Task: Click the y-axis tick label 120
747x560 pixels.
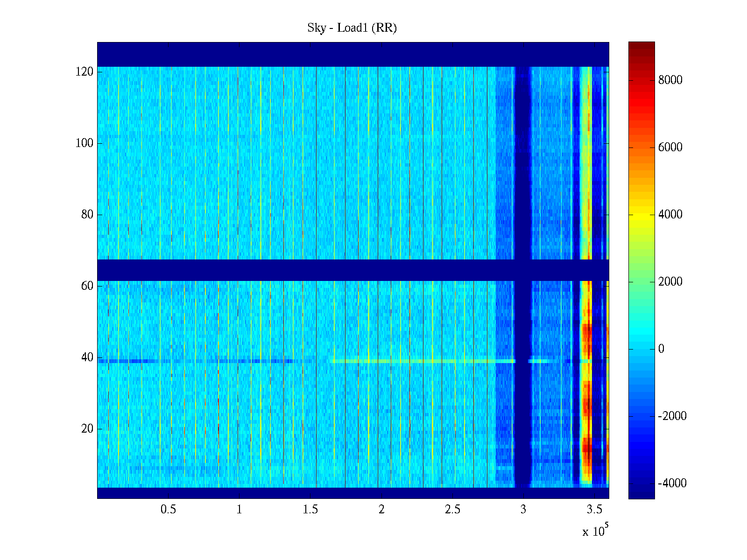Action: (84, 72)
